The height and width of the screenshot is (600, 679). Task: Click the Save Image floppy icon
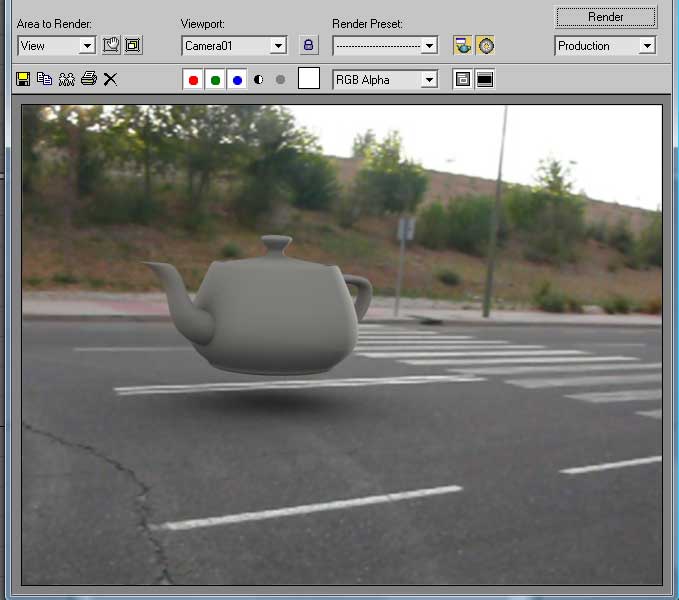[23, 79]
